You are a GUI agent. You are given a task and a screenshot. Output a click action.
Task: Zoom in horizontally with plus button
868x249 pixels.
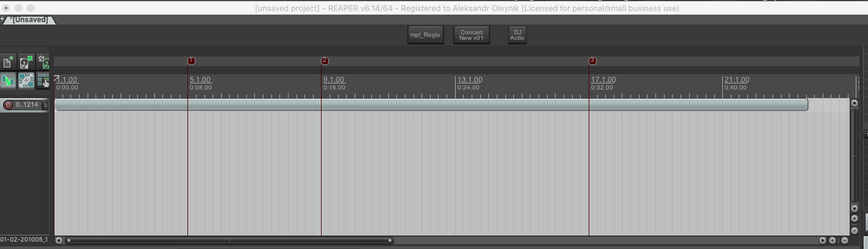click(x=832, y=240)
